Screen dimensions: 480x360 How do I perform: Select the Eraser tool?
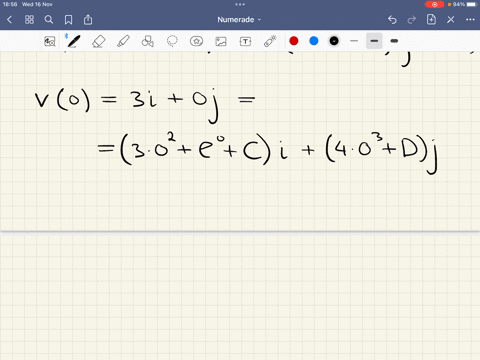[98, 41]
